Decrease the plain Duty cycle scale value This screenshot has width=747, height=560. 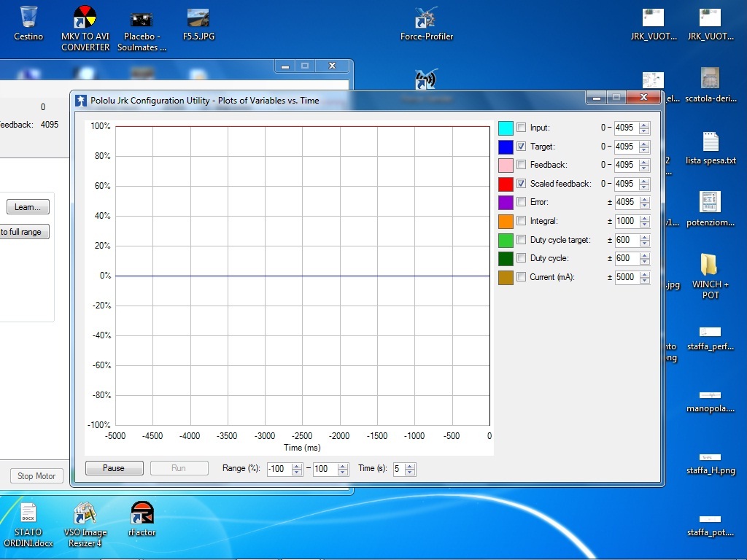pos(645,262)
